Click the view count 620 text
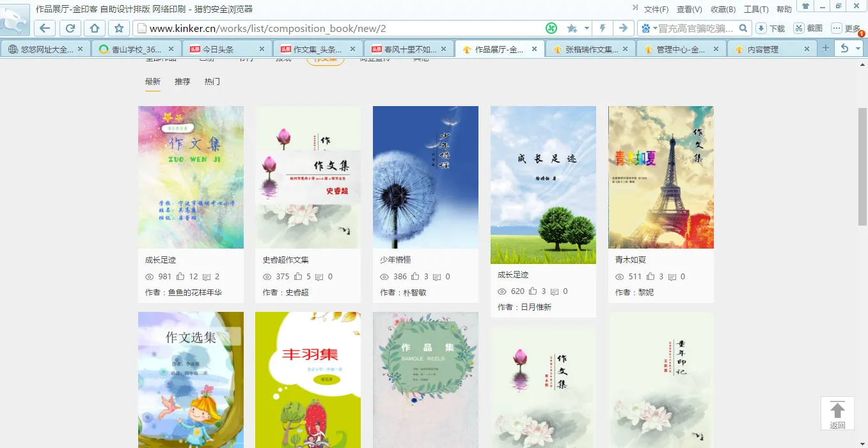The height and width of the screenshot is (448, 868). (517, 291)
